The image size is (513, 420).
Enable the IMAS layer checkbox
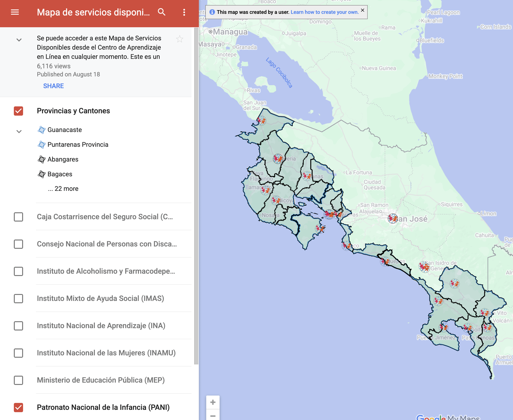(18, 299)
